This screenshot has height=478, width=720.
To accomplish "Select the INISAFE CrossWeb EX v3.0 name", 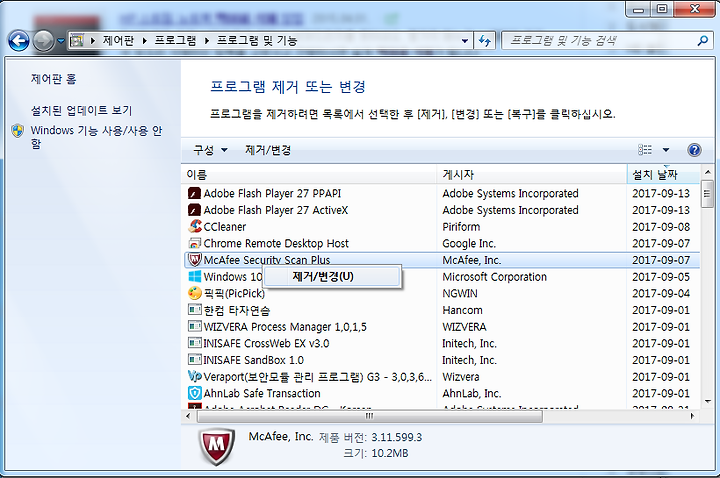I will pyautogui.click(x=266, y=343).
